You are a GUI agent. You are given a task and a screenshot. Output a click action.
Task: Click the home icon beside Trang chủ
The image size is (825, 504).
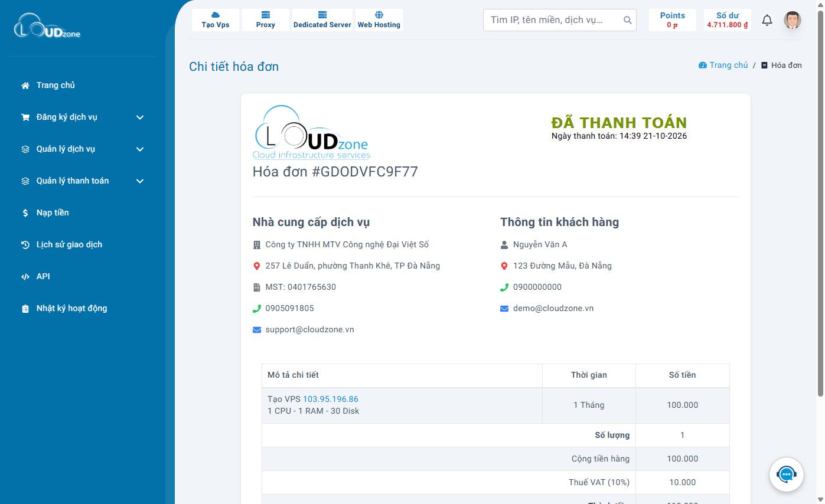[25, 86]
